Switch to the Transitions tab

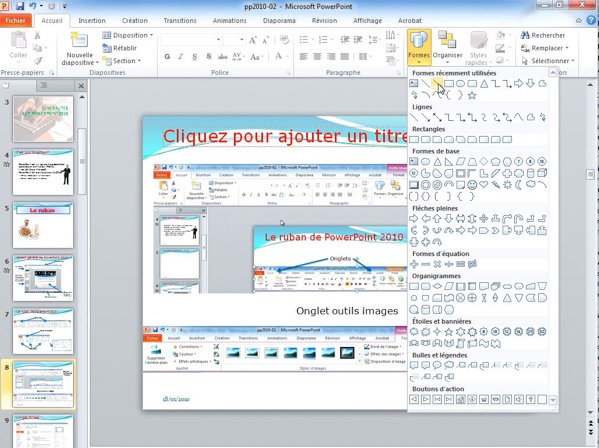(x=180, y=21)
